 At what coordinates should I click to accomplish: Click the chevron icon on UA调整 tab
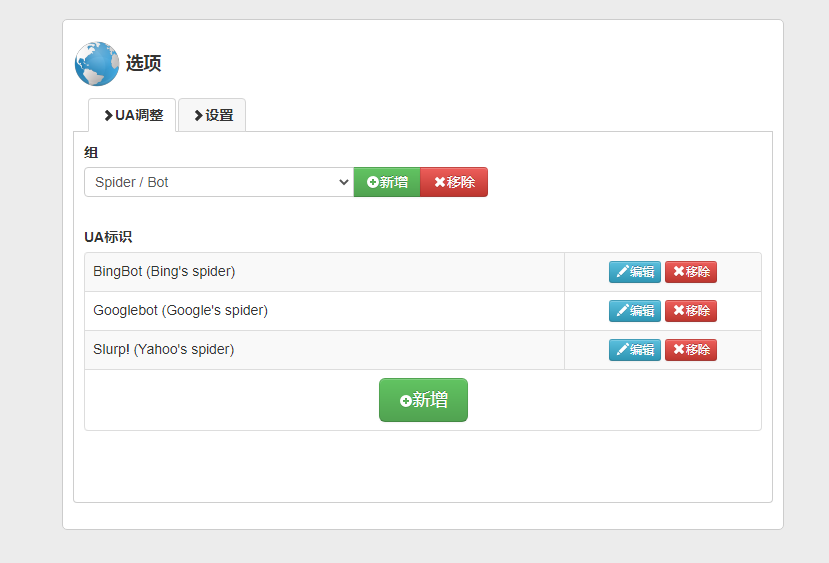(x=108, y=115)
